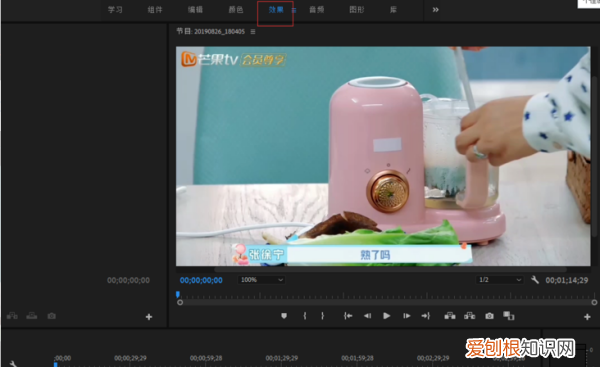Expand the workspace overflow double-chevron

pos(435,10)
